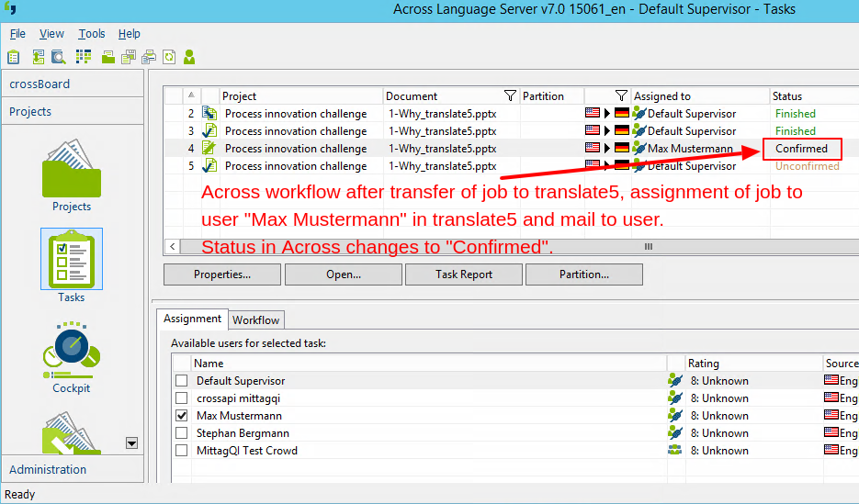
Task: Sort tasks by Assigned to column header
Action: [701, 95]
